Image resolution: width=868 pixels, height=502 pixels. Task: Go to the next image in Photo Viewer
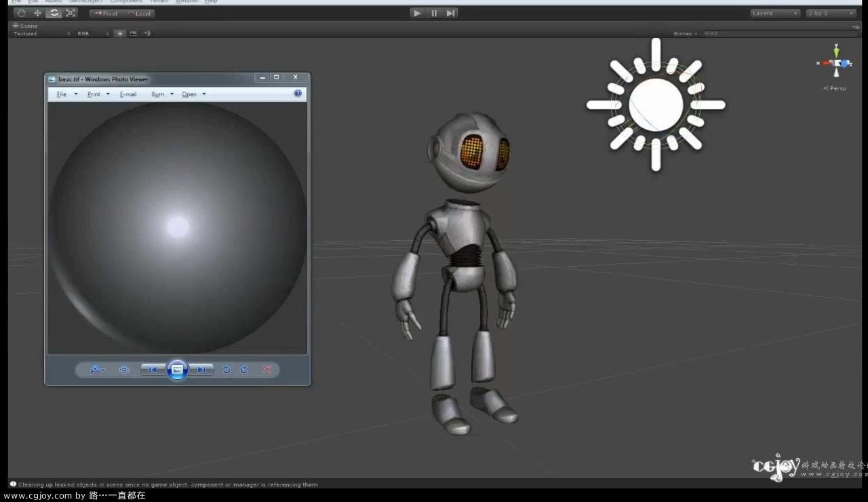pos(201,370)
